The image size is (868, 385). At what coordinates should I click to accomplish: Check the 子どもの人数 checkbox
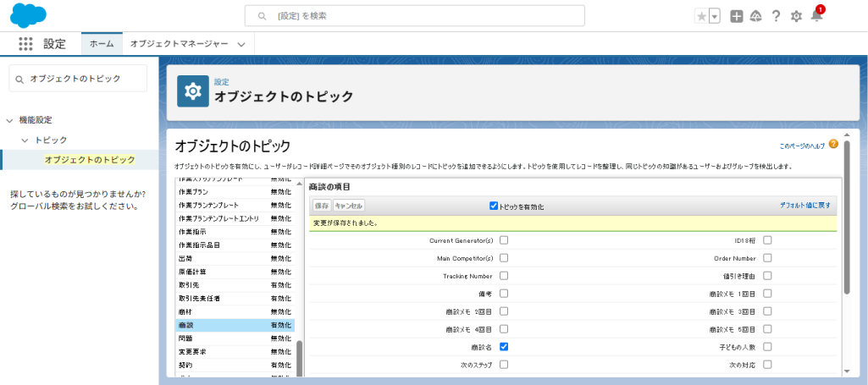[x=767, y=347]
